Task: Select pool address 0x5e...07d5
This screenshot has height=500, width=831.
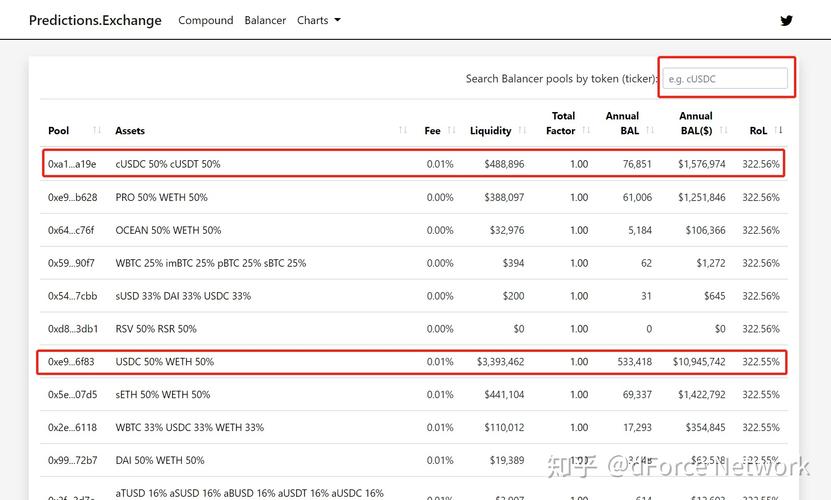Action: [x=73, y=394]
